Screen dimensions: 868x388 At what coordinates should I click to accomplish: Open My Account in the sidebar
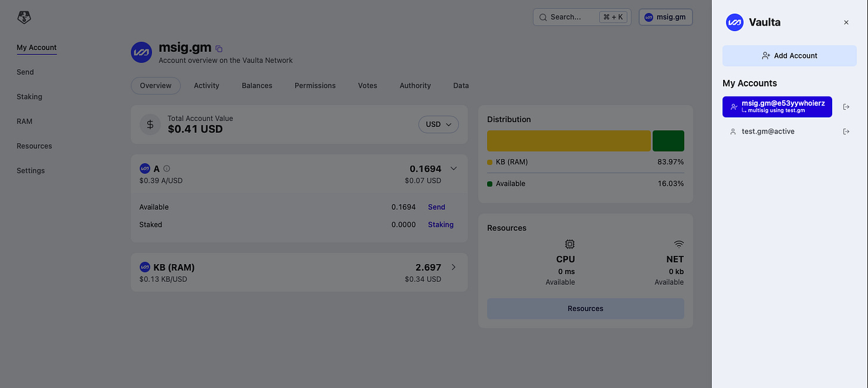[x=37, y=48]
